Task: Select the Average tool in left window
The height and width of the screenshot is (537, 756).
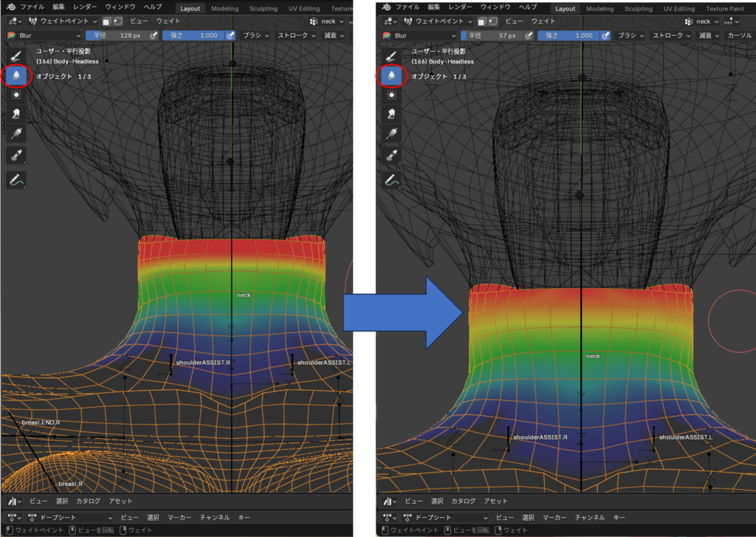Action: pyautogui.click(x=16, y=95)
